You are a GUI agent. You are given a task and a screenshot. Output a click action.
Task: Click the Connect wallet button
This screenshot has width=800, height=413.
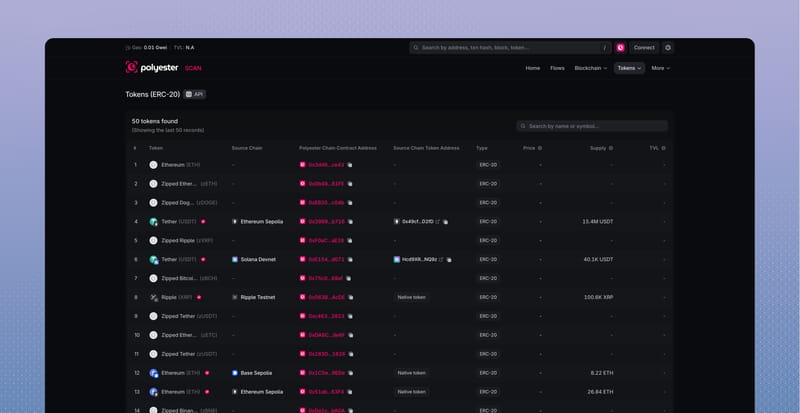[644, 47]
